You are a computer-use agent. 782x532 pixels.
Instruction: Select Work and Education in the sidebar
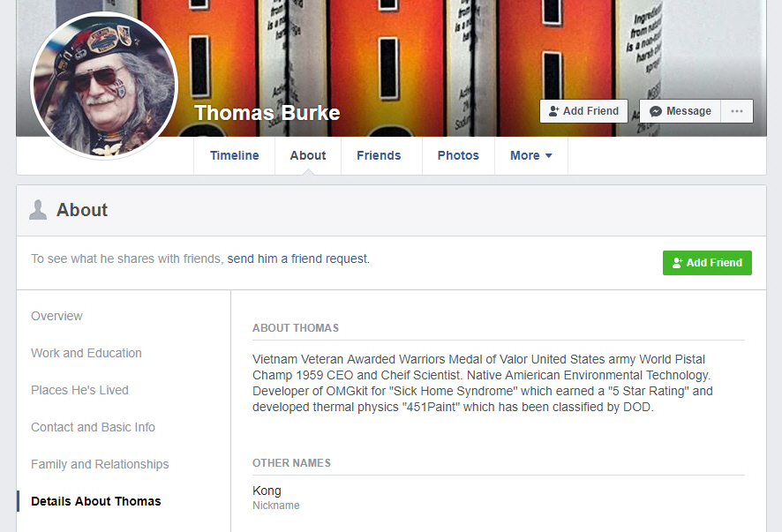(86, 353)
